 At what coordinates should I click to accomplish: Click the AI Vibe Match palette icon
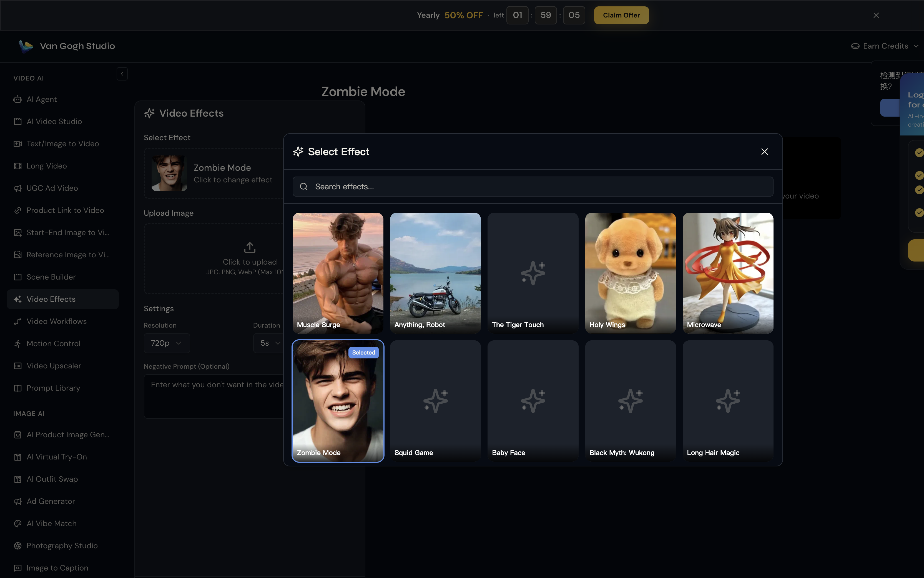click(x=17, y=524)
